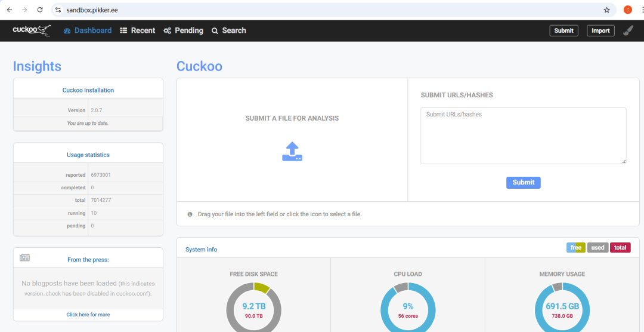The width and height of the screenshot is (644, 332).
Task: Click the 9.2 TB disk value
Action: (x=254, y=306)
